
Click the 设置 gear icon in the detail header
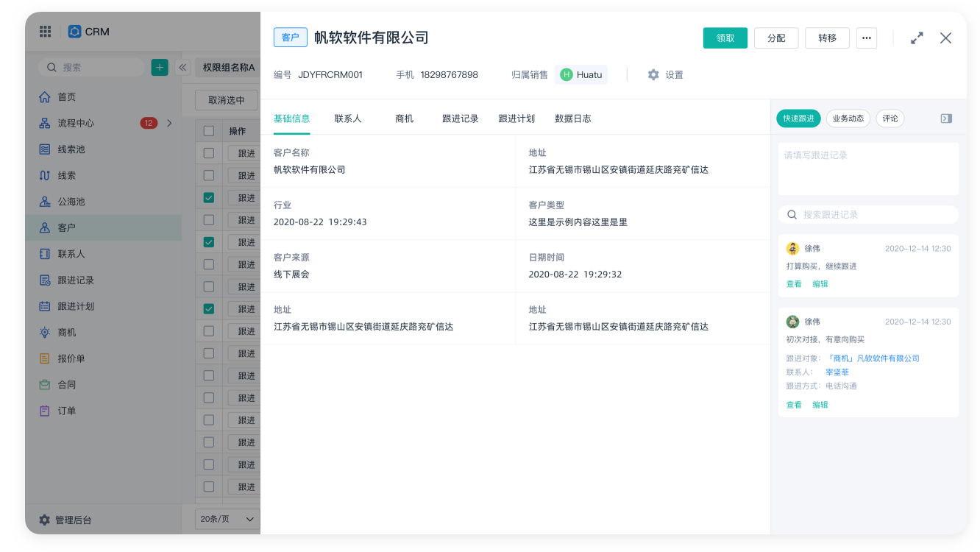(x=653, y=74)
